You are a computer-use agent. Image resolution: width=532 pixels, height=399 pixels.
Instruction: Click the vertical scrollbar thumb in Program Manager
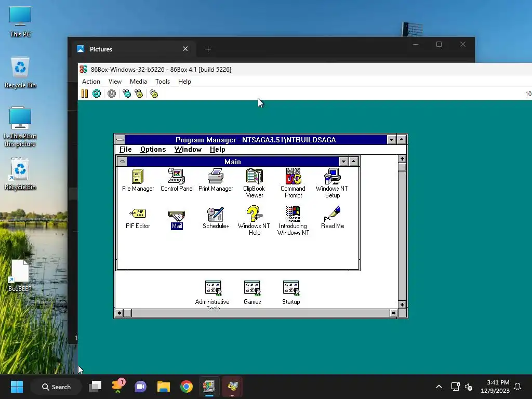[x=402, y=167]
